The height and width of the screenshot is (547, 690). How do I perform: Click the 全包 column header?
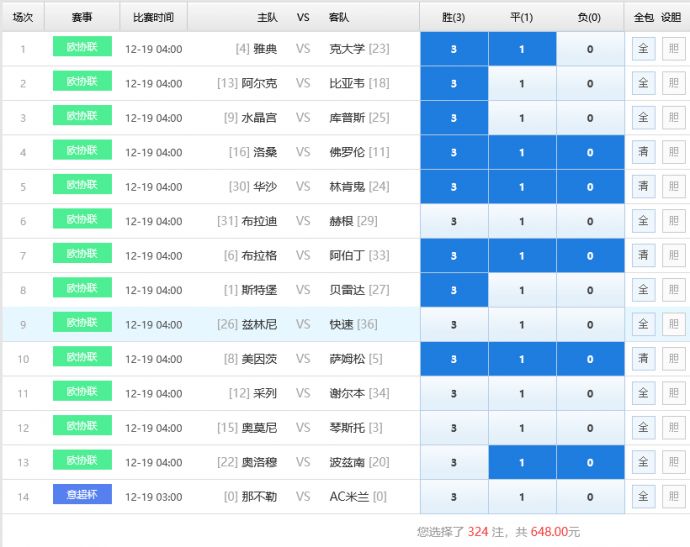[x=643, y=18]
